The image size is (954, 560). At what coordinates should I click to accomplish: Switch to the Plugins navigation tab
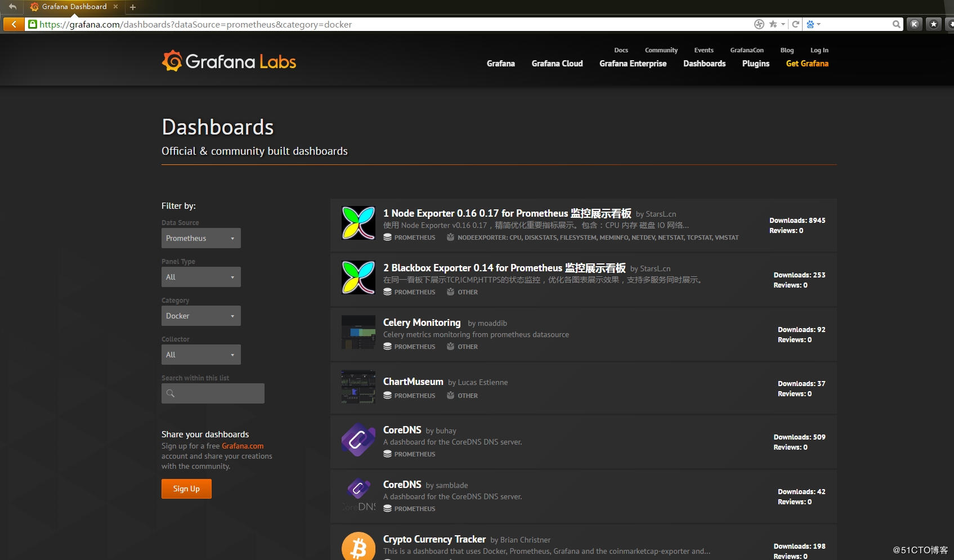(755, 64)
